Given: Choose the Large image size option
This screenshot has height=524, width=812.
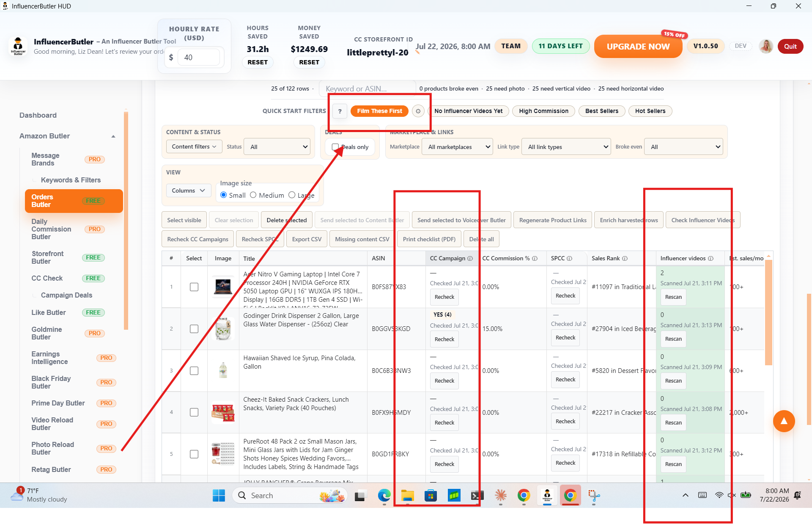Looking at the screenshot, I should click(x=292, y=195).
